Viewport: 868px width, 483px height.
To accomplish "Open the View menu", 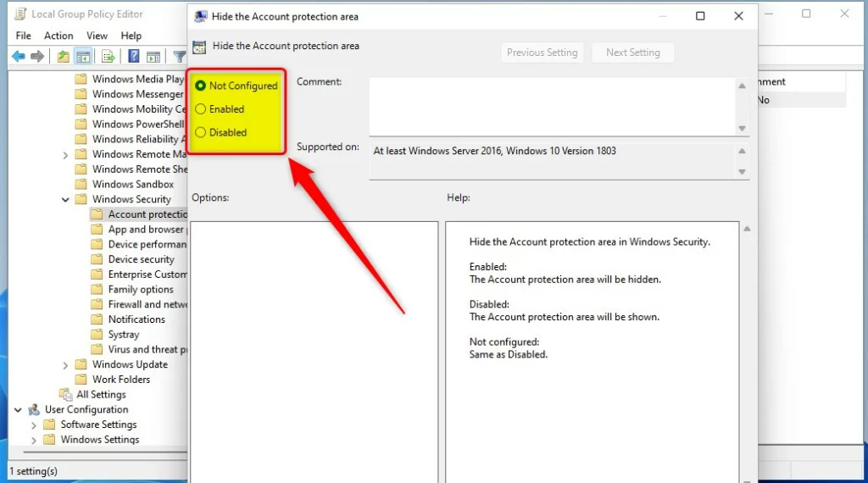I will pyautogui.click(x=97, y=36).
